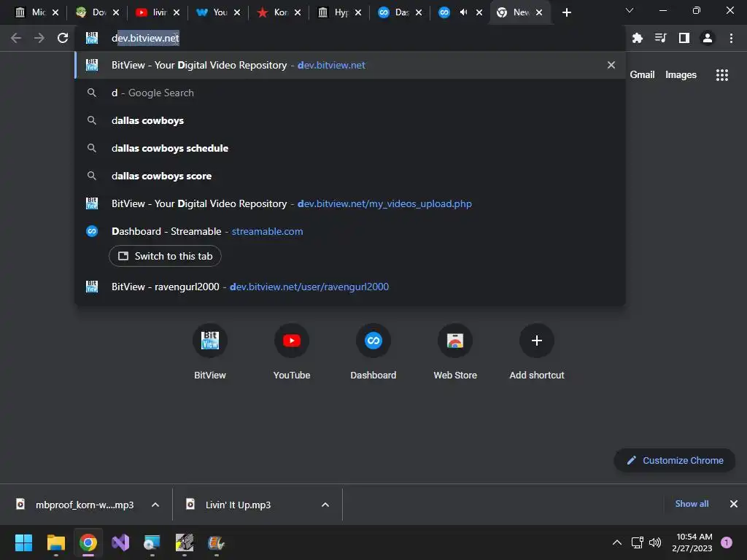Show hidden system tray icons
747x560 pixels.
pyautogui.click(x=617, y=542)
